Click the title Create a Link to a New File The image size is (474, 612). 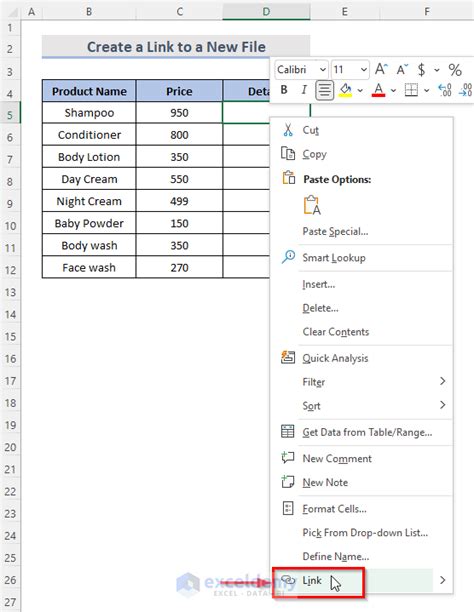pos(176,47)
